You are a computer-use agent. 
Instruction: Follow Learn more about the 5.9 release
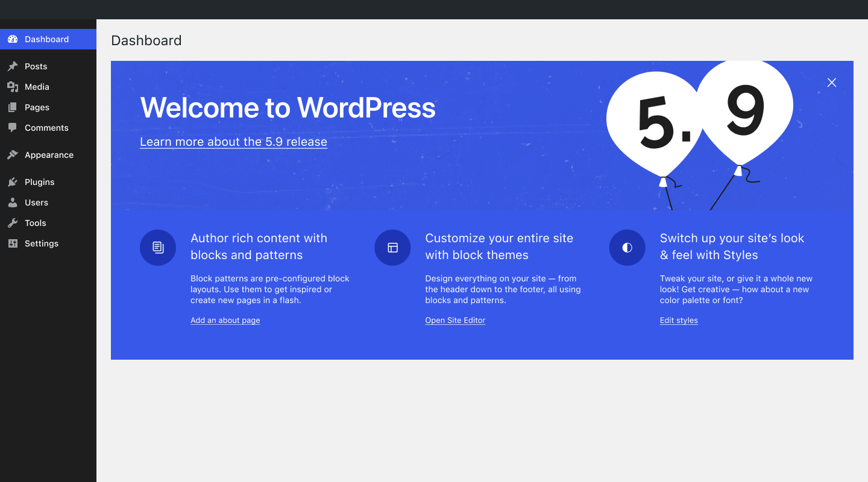click(233, 142)
